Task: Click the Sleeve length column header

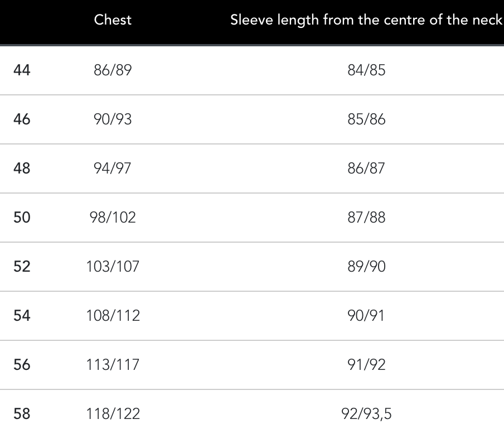Action: (366, 20)
